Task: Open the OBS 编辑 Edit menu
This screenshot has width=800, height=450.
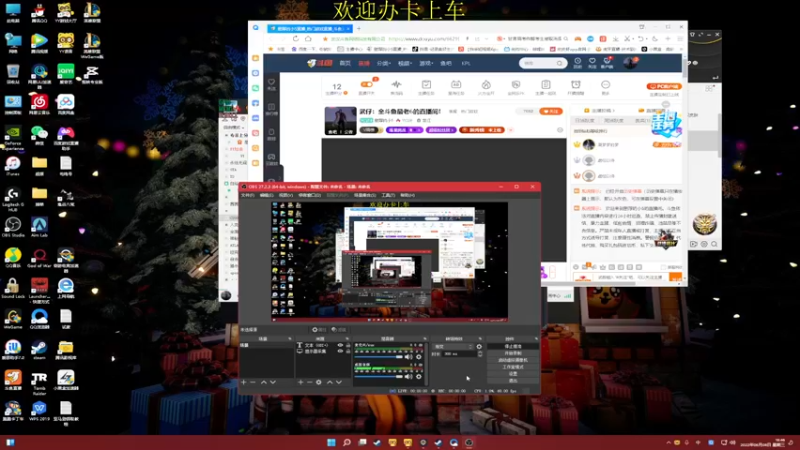Action: pyautogui.click(x=266, y=195)
